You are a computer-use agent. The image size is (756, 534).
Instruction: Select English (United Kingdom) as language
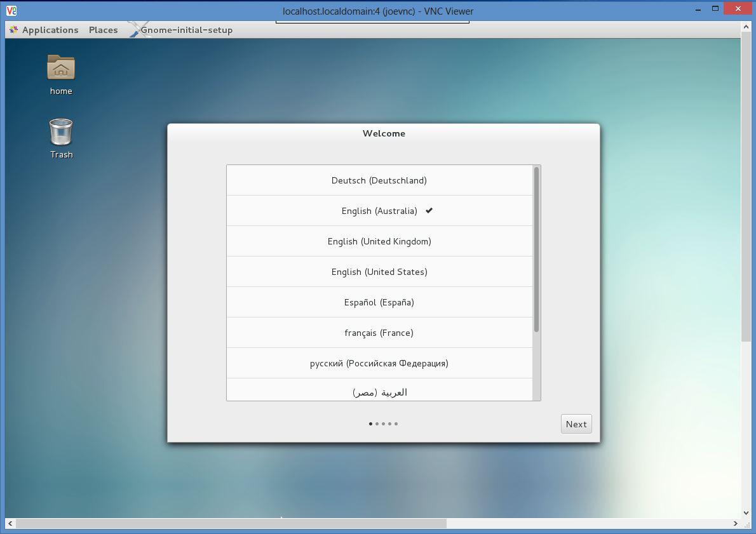point(379,241)
